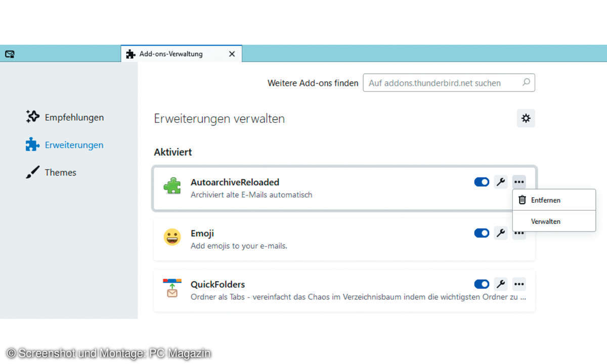This screenshot has width=607, height=364.
Task: Click the 'Aktiviert' section heading
Action: pos(173,152)
